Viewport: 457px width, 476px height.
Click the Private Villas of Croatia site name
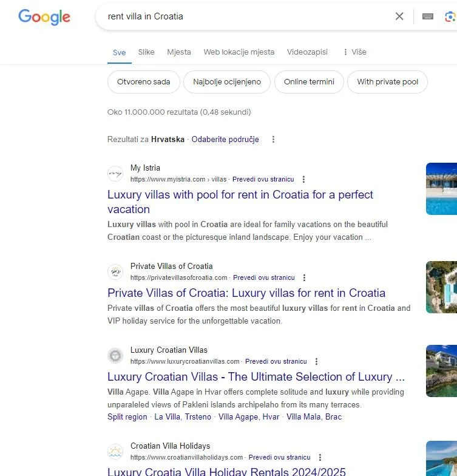point(171,266)
